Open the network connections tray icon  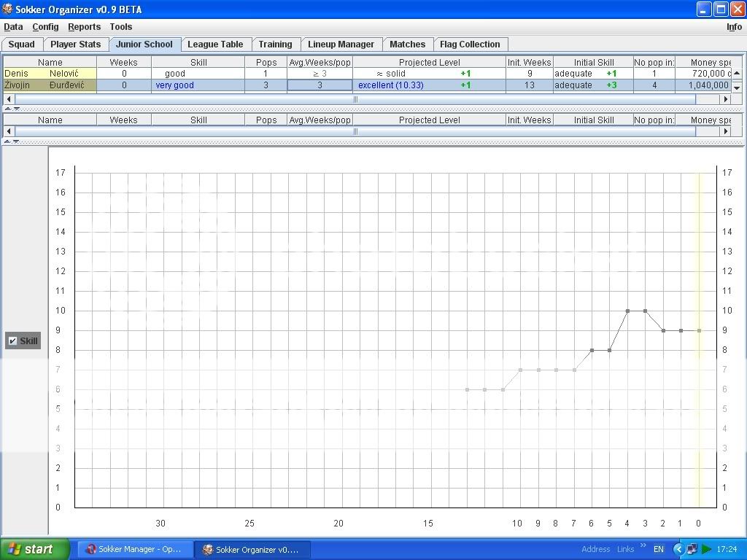click(x=692, y=549)
